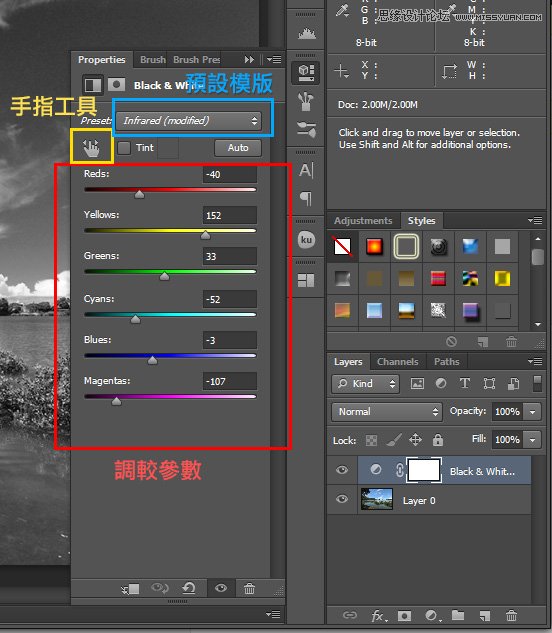This screenshot has height=633, width=552.
Task: Delete layer with Layers trash icon
Action: pos(511,616)
